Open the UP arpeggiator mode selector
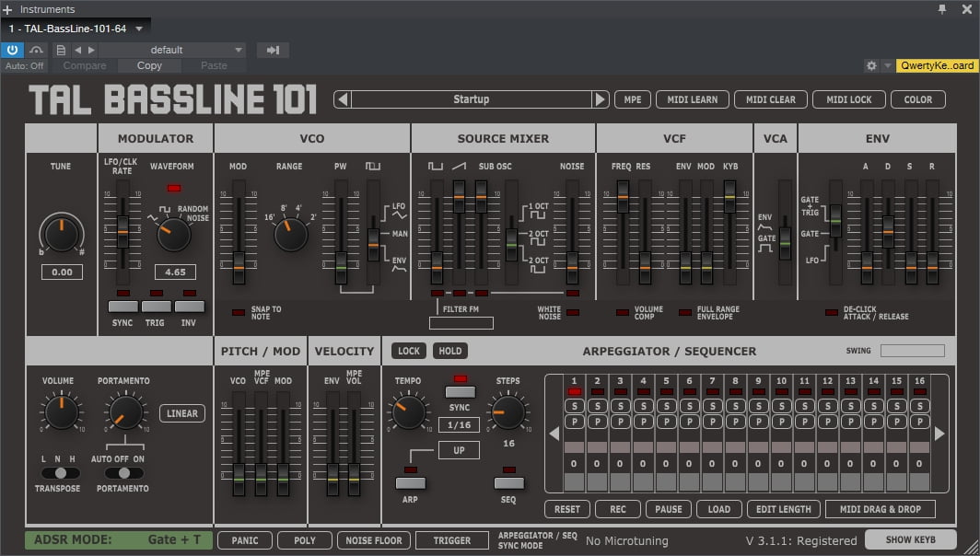The width and height of the screenshot is (980, 556). [459, 450]
